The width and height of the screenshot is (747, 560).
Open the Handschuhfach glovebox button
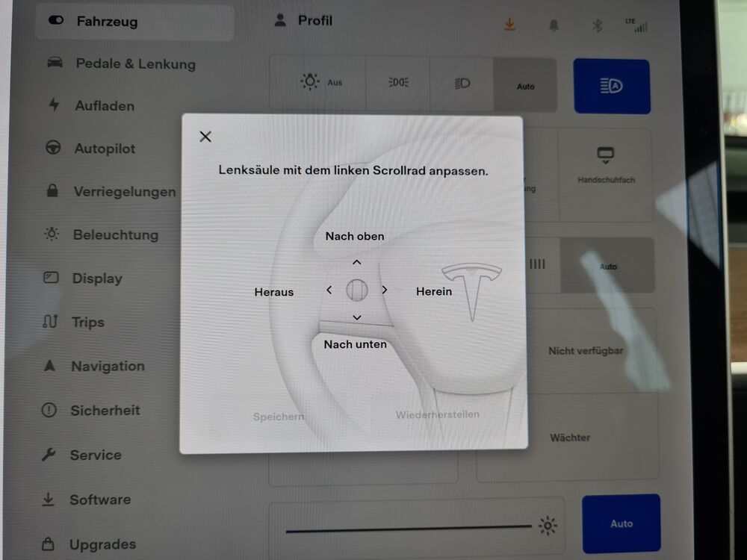coord(605,167)
